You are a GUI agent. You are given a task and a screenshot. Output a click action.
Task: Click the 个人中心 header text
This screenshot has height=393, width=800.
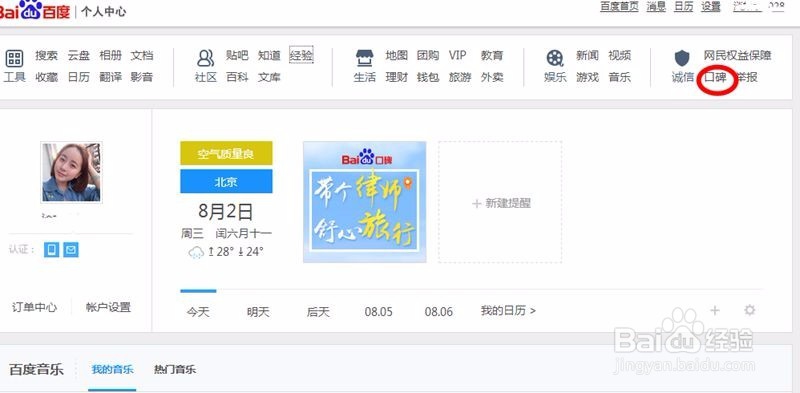pyautogui.click(x=104, y=11)
